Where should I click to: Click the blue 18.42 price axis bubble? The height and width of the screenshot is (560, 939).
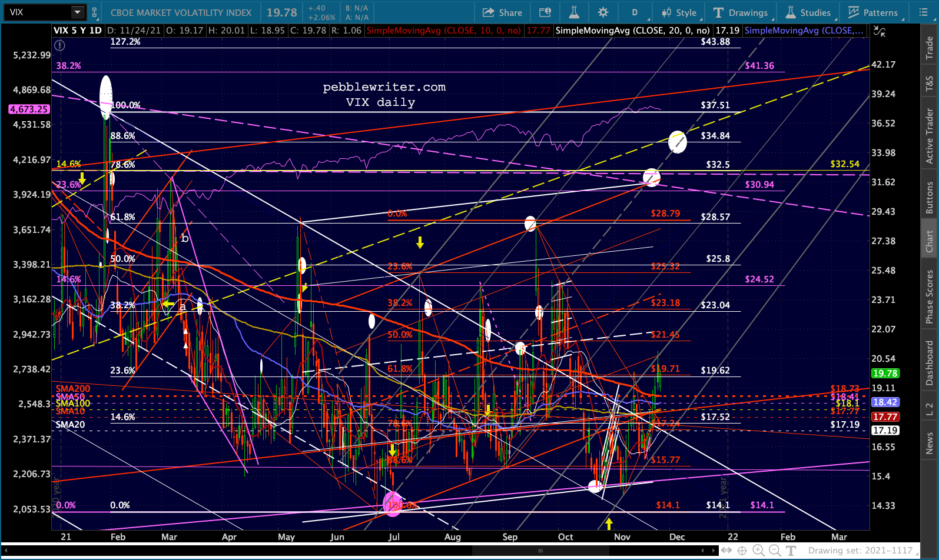[x=885, y=402]
